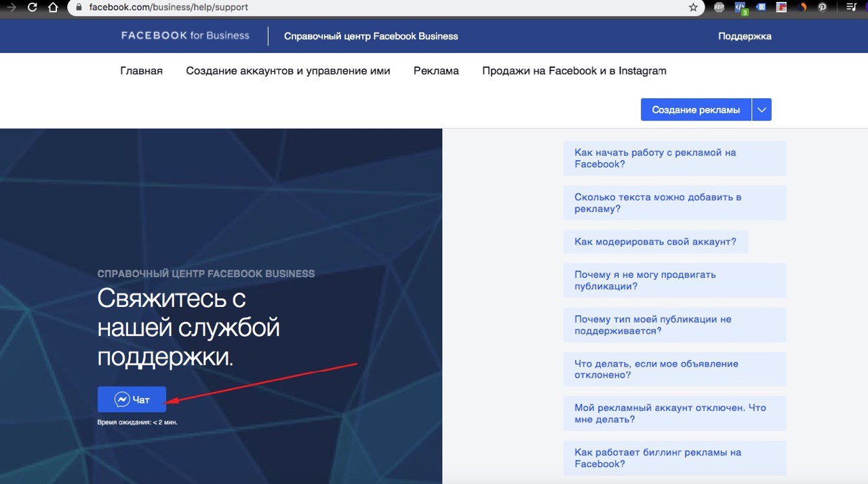Click the СПРАВОЧНЫЙ ЦЕНТР FACEBOOK BUSINESS caption

206,274
